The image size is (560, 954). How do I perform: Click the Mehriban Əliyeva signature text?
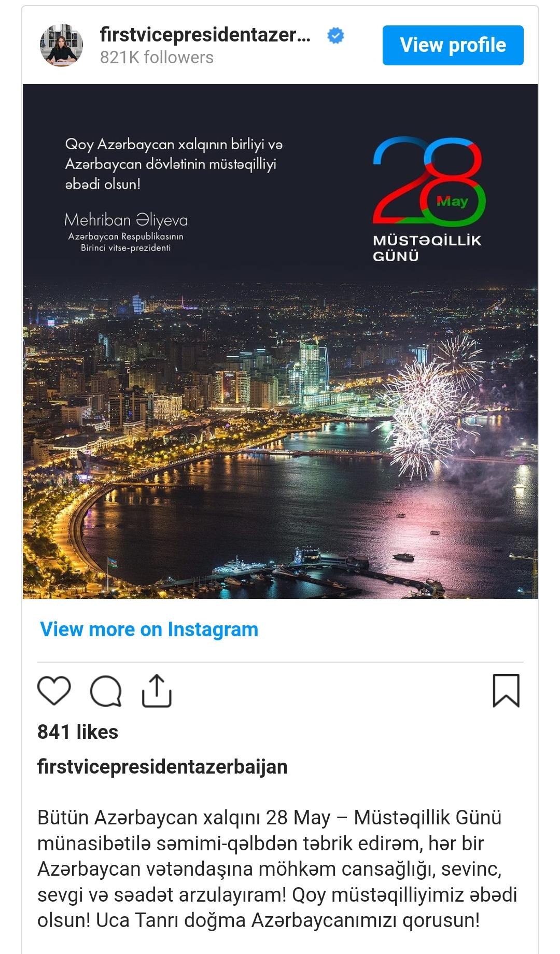[x=126, y=220]
